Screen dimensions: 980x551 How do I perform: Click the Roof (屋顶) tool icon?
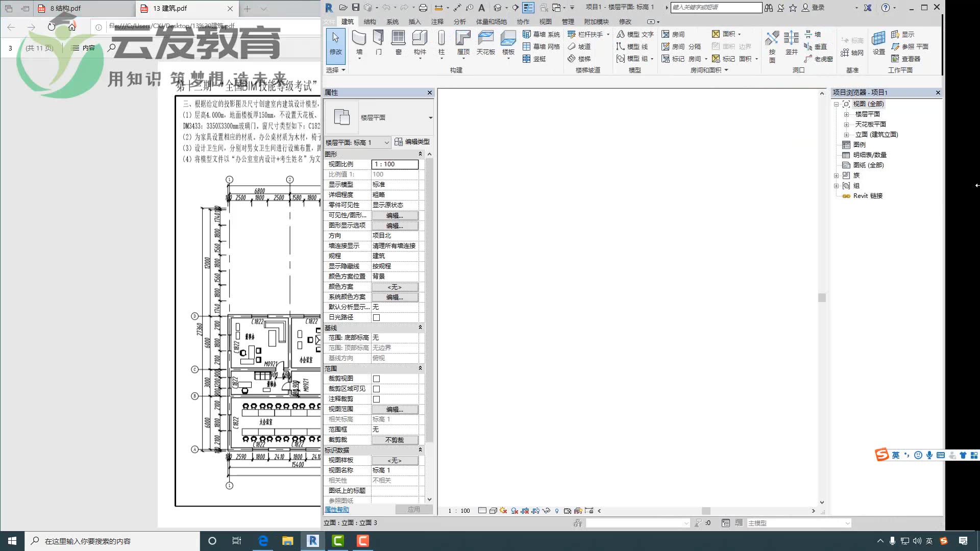click(463, 42)
